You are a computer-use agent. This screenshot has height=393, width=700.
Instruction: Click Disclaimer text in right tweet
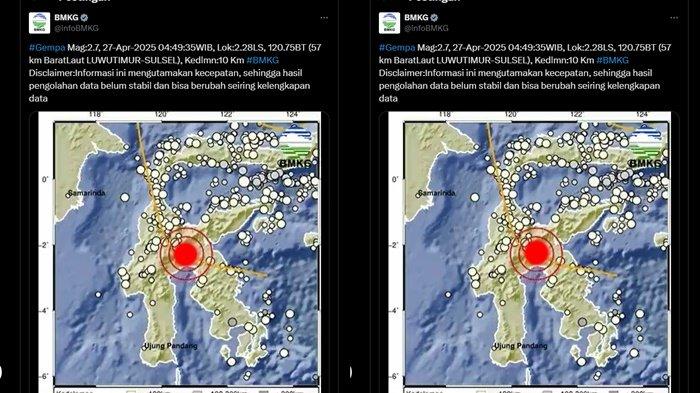click(520, 85)
